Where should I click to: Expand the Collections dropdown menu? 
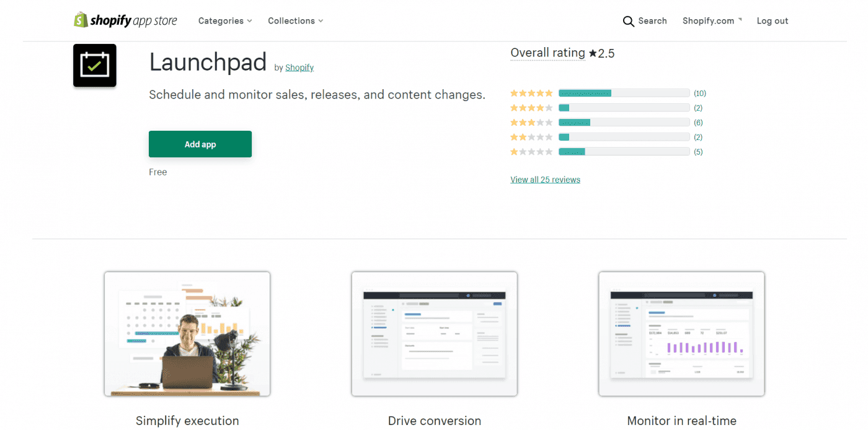pyautogui.click(x=296, y=21)
